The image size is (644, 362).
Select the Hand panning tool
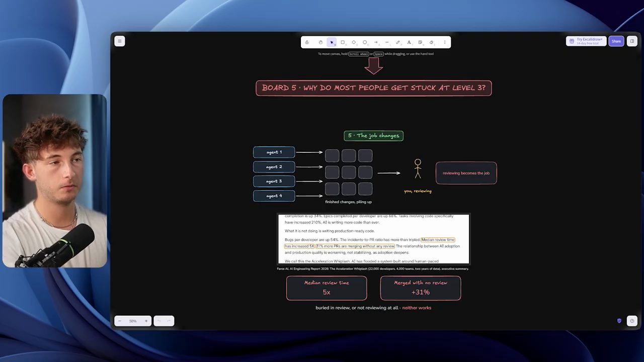pyautogui.click(x=320, y=42)
